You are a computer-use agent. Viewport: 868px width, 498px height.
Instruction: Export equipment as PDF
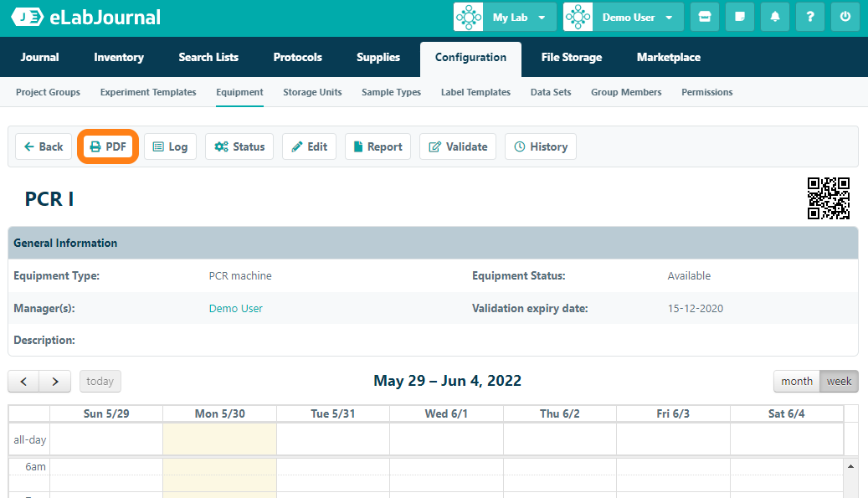click(x=108, y=146)
